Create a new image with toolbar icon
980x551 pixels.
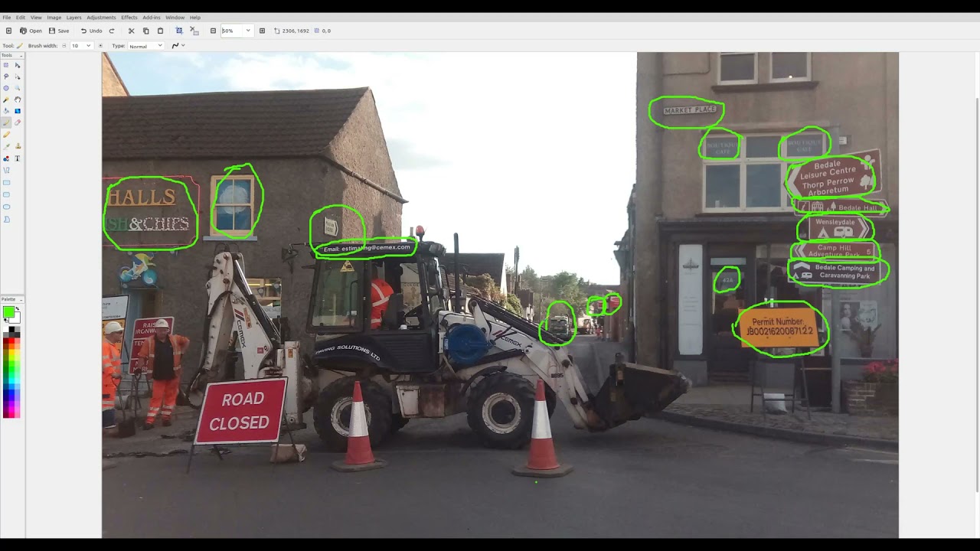click(8, 31)
